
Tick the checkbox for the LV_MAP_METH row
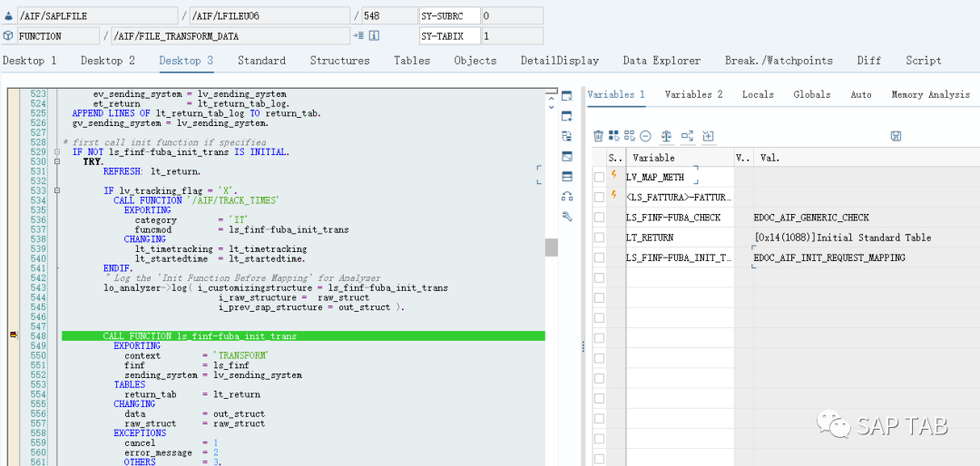[600, 178]
